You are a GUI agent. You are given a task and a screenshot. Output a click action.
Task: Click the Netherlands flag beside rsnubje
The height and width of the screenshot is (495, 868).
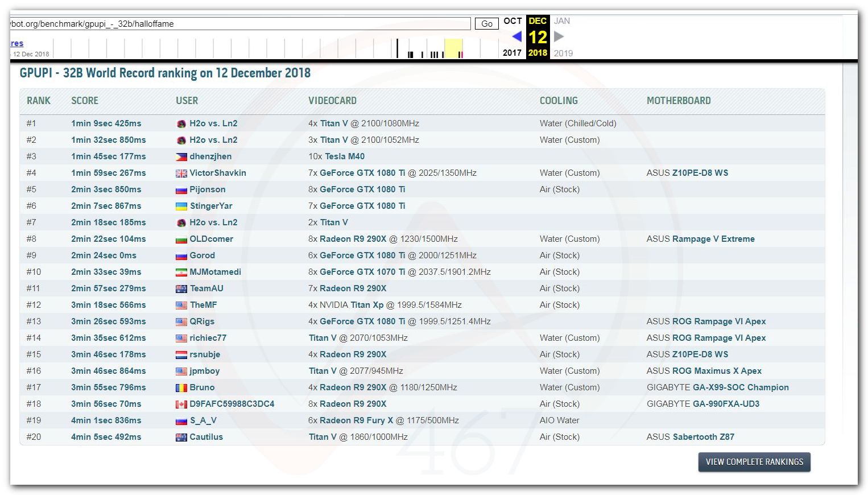click(x=181, y=354)
